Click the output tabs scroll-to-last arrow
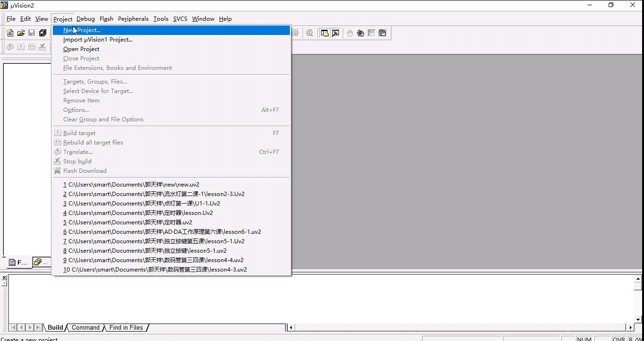Image resolution: width=644 pixels, height=341 pixels. pyautogui.click(x=38, y=327)
